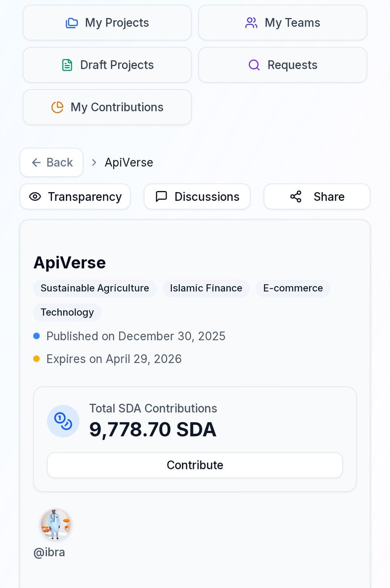Go back with the Back button
Screen dimensions: 390x588
[x=51, y=162]
